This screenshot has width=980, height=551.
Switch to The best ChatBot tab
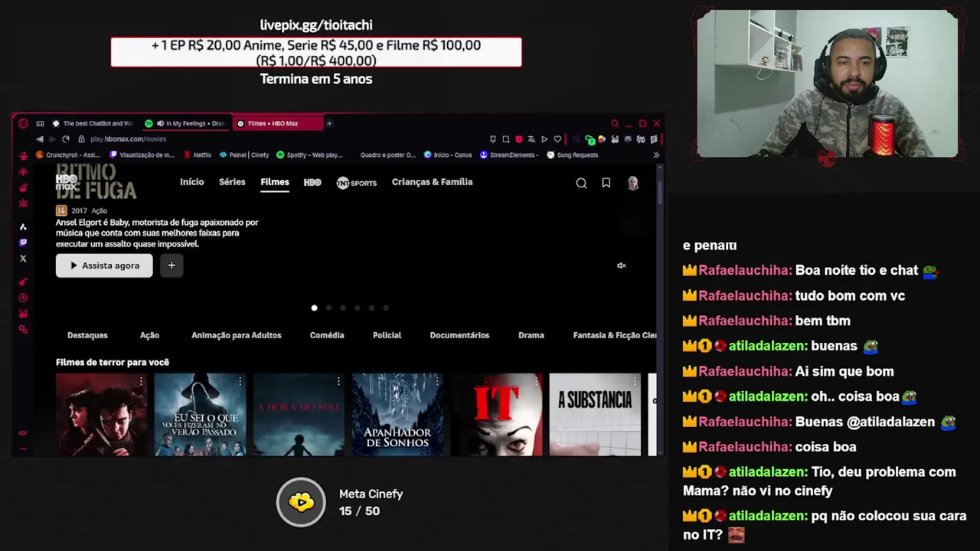(x=93, y=123)
